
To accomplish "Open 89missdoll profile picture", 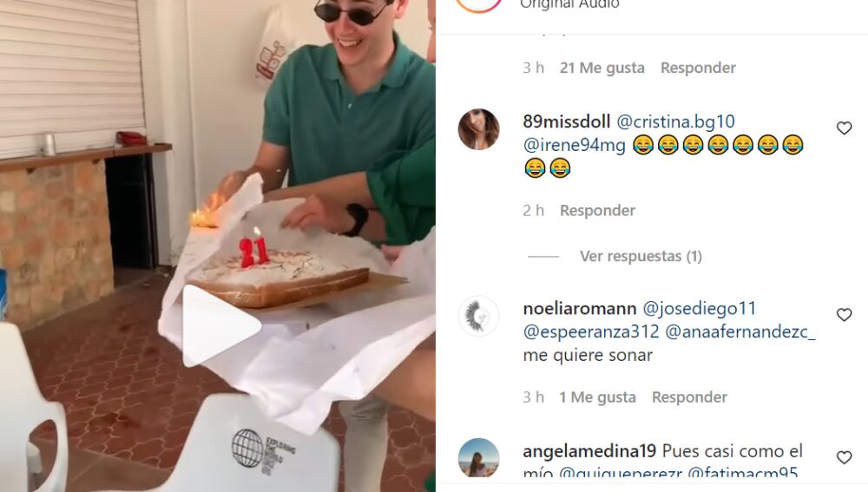I will pos(479,129).
